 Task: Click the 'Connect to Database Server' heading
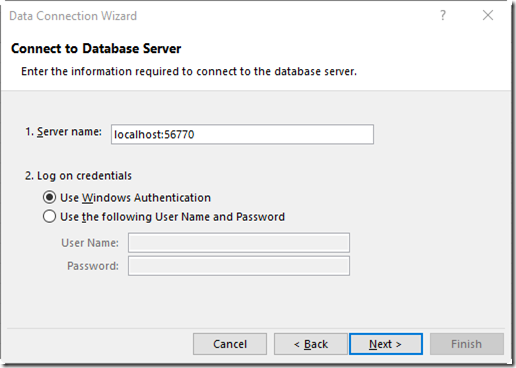pyautogui.click(x=96, y=49)
